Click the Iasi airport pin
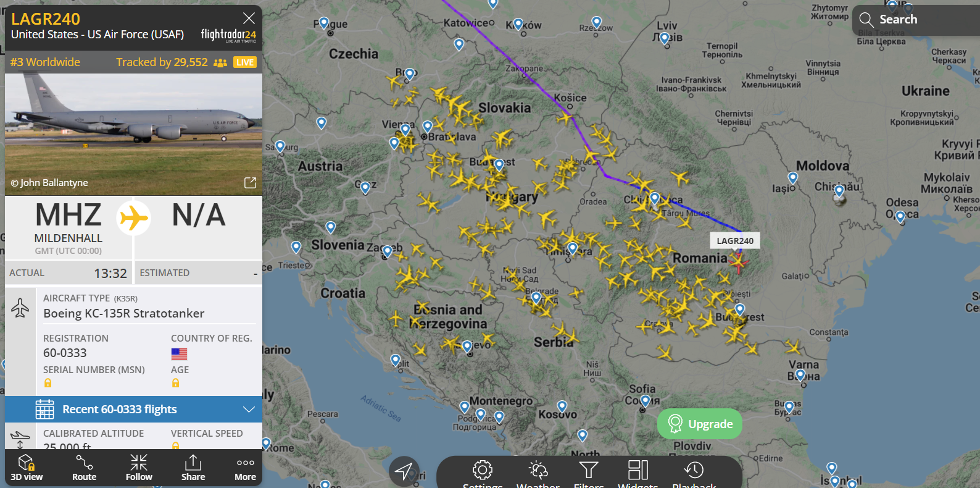 (x=793, y=178)
